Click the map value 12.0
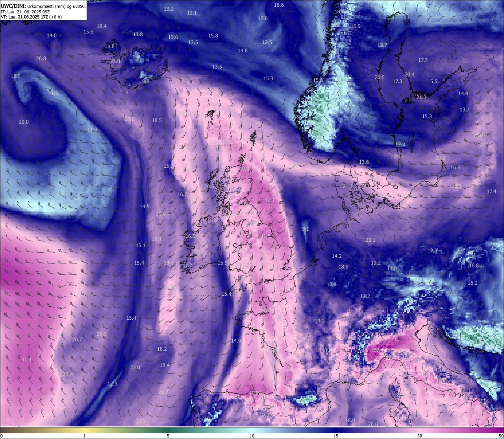 tap(304, 229)
